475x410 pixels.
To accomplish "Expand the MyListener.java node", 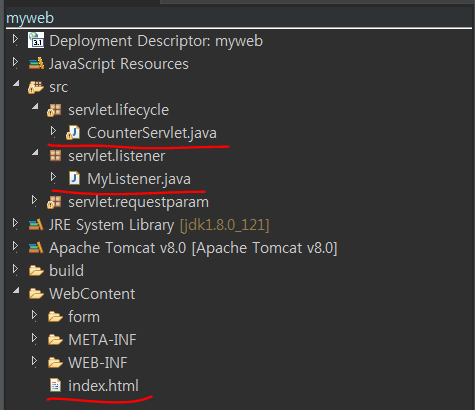I will pos(53,177).
